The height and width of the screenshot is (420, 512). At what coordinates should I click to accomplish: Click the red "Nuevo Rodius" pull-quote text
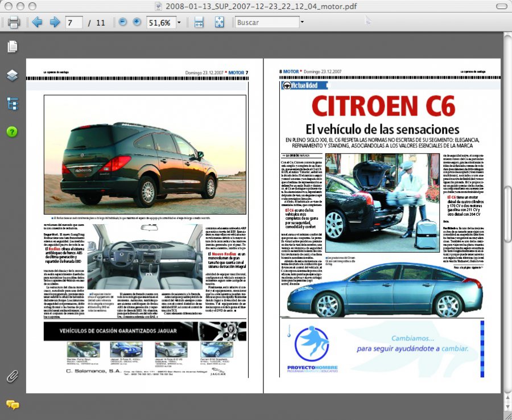tap(224, 254)
